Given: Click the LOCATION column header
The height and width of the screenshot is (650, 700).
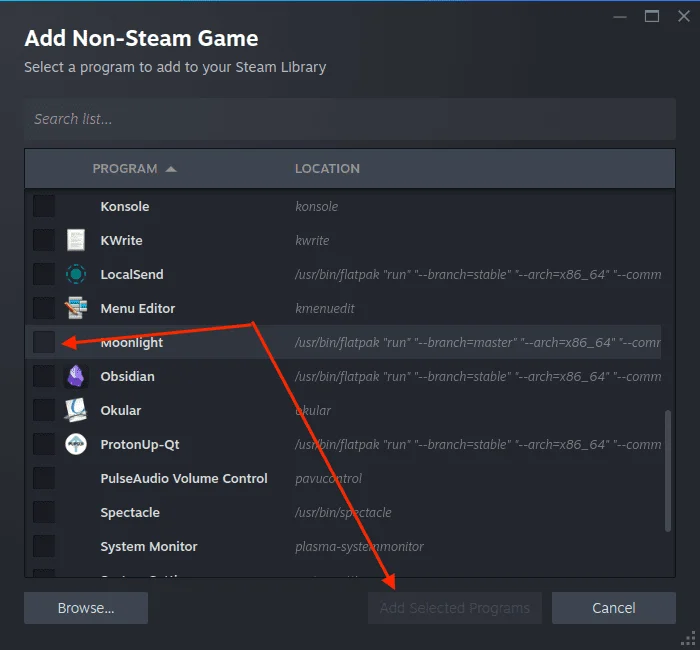Looking at the screenshot, I should click(327, 169).
